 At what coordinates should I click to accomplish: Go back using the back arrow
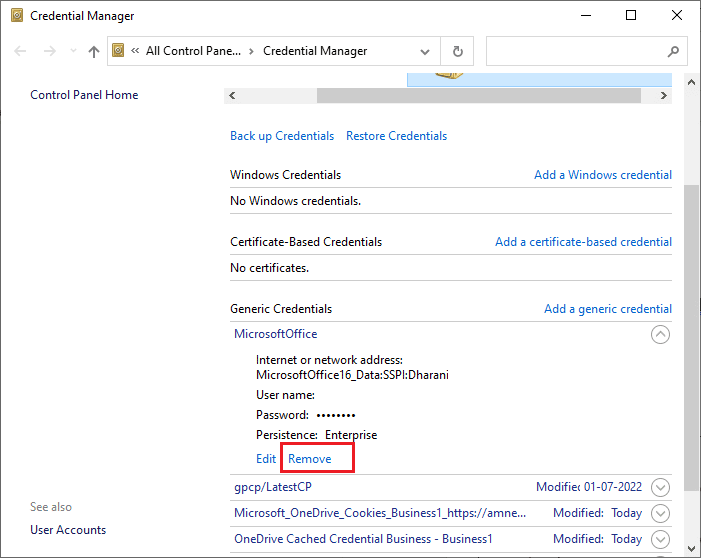click(20, 51)
